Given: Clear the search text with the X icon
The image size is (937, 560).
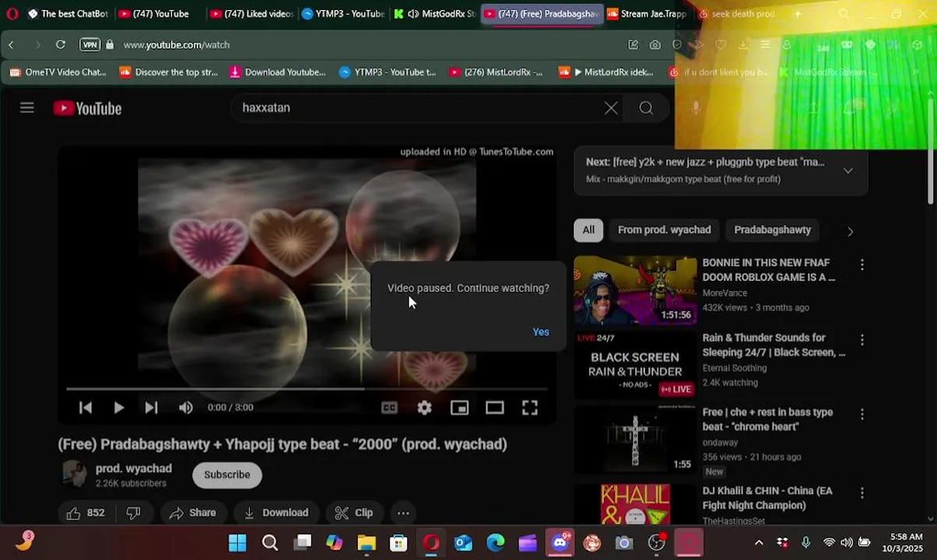Looking at the screenshot, I should click(x=611, y=108).
